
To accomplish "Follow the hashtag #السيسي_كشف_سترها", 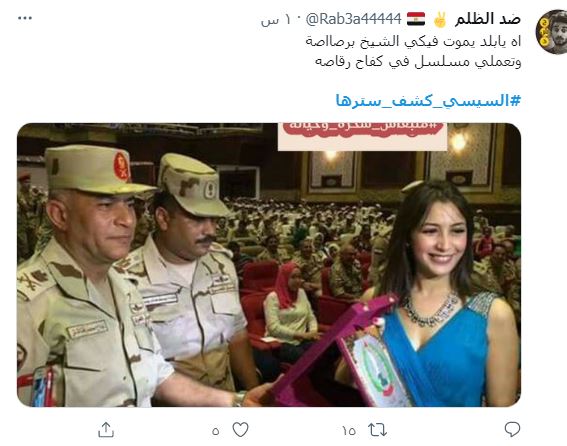I will (428, 100).
